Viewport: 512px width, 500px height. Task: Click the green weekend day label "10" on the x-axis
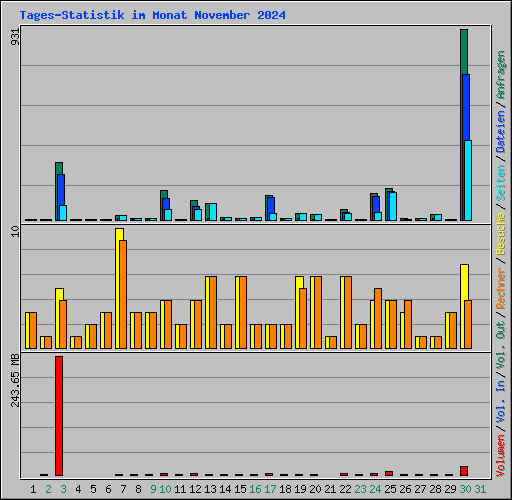coord(165,489)
